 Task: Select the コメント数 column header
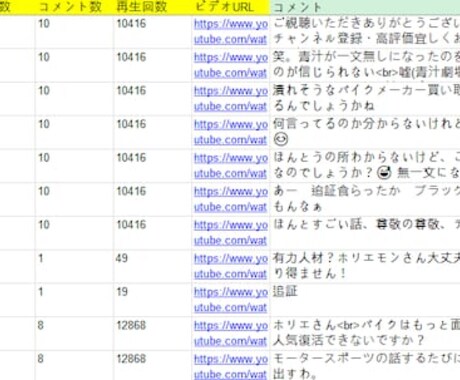coord(74,7)
